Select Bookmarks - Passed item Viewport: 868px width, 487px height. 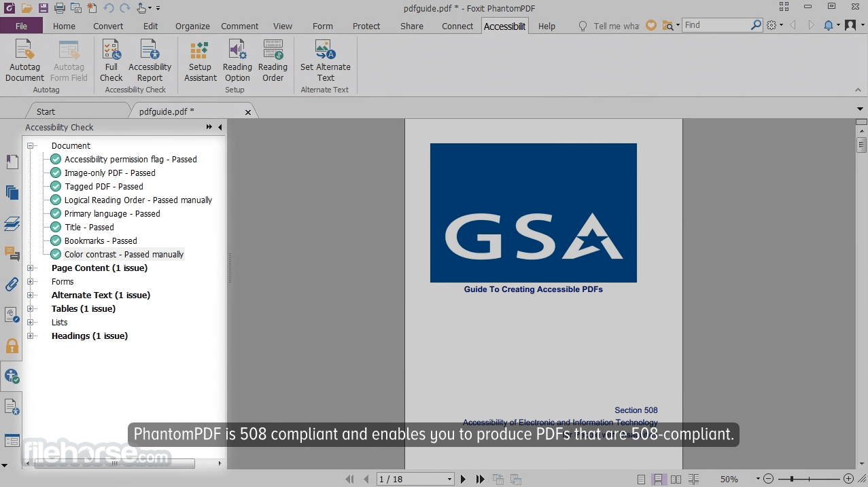coord(101,241)
